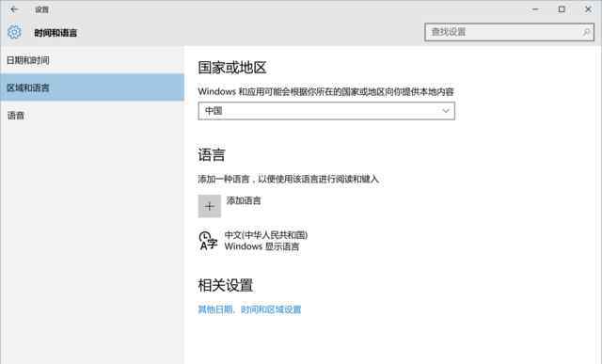
Task: Minimize the settings window
Action: coord(535,9)
